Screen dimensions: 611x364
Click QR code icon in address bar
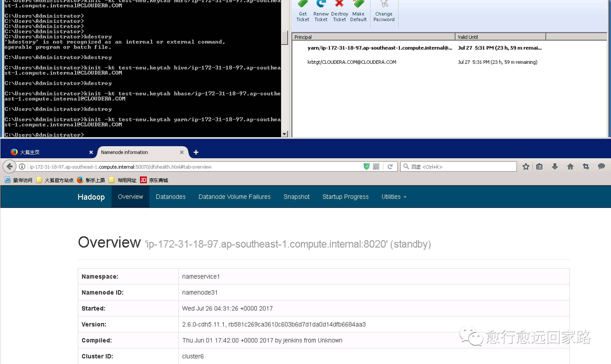376,166
